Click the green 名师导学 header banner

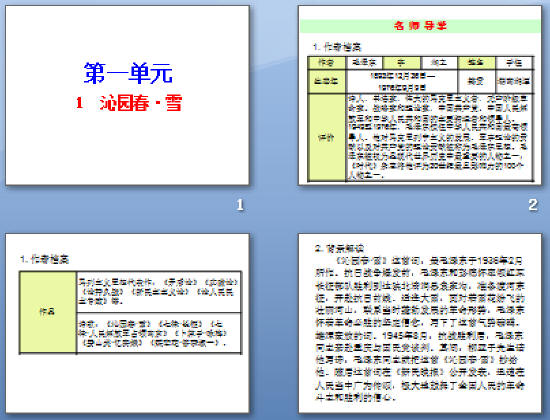click(420, 26)
